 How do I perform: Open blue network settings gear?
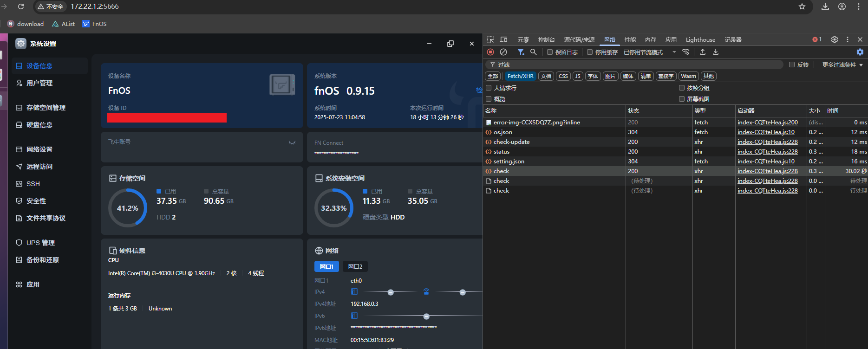(x=860, y=52)
